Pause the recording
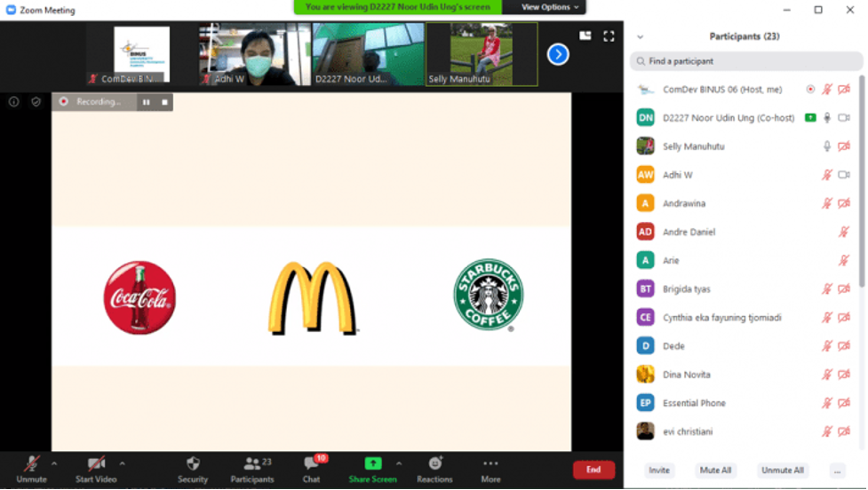This screenshot has height=490, width=868. [146, 102]
